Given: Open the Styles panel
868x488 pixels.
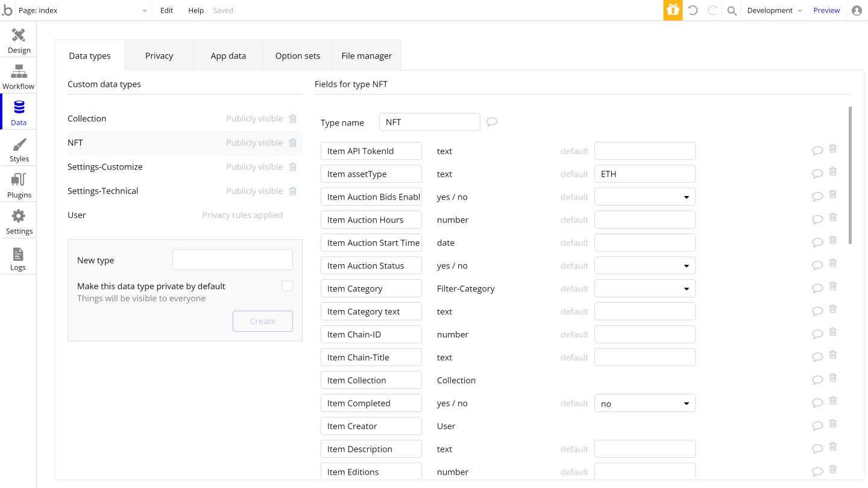Looking at the screenshot, I should pos(18,148).
